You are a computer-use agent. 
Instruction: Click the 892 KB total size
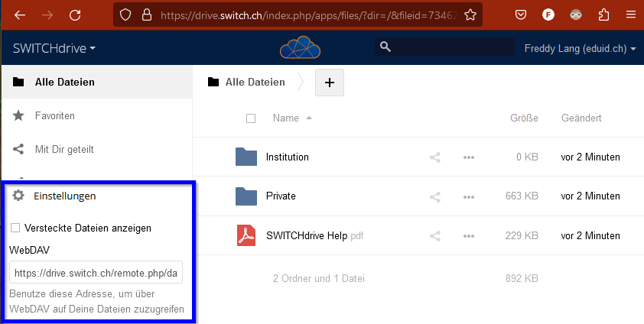[x=522, y=278]
